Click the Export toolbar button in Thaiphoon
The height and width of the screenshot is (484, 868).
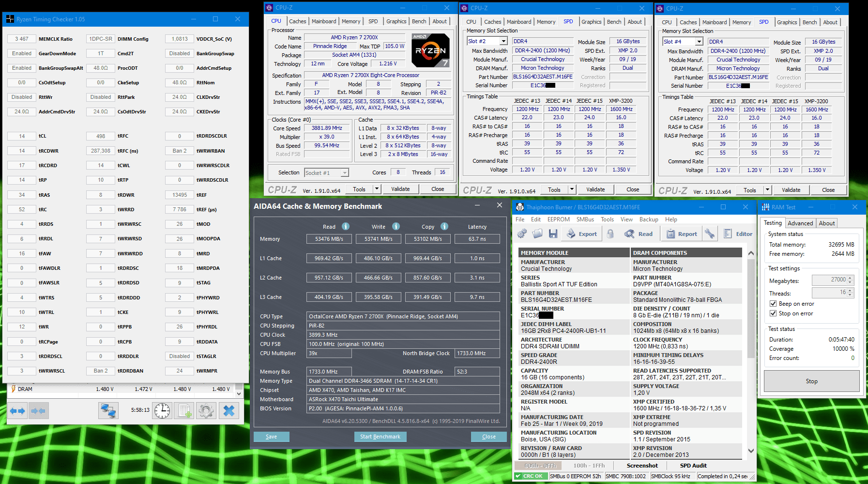581,234
